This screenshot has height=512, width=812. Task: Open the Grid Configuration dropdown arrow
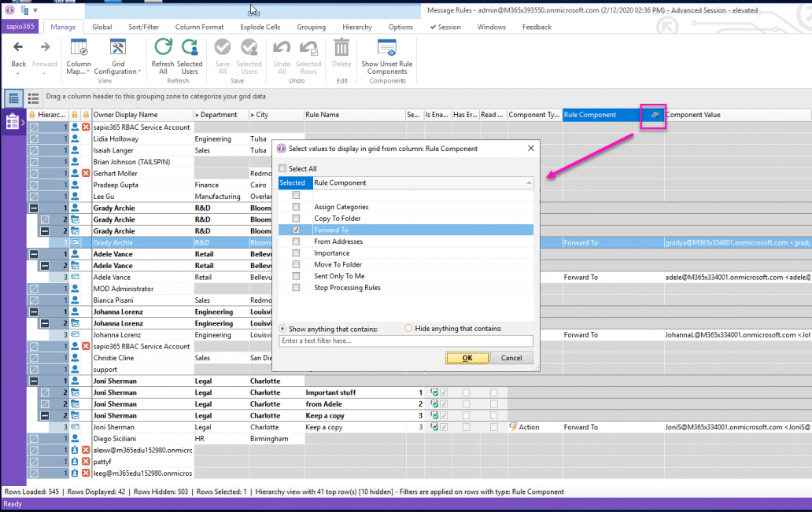coord(139,72)
